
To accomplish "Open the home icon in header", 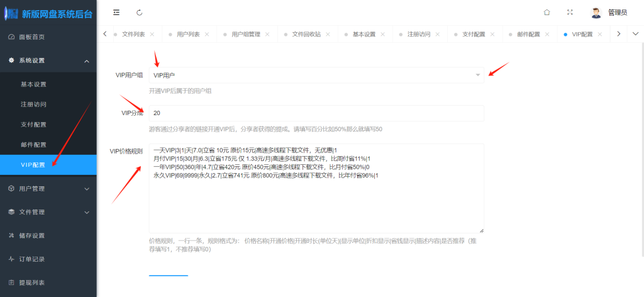I will pos(547,13).
